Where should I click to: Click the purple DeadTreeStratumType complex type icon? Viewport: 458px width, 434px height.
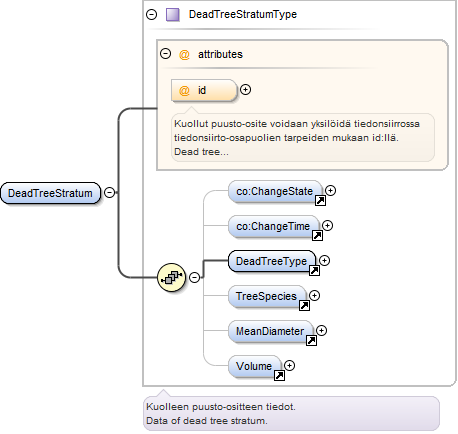pos(173,15)
